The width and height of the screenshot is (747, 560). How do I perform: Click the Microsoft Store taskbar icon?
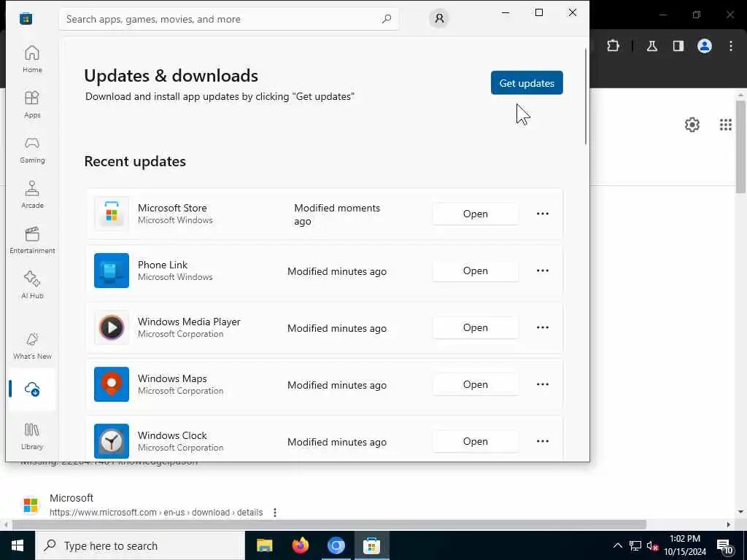(x=371, y=545)
